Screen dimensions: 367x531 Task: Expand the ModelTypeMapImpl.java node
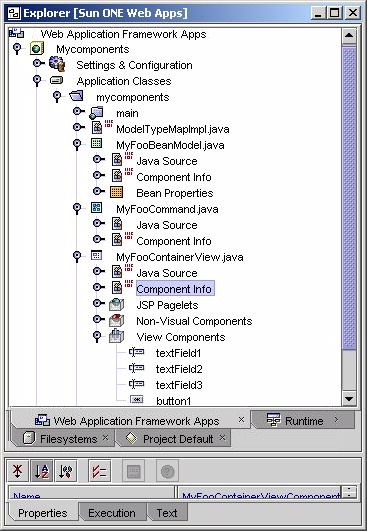click(79, 127)
